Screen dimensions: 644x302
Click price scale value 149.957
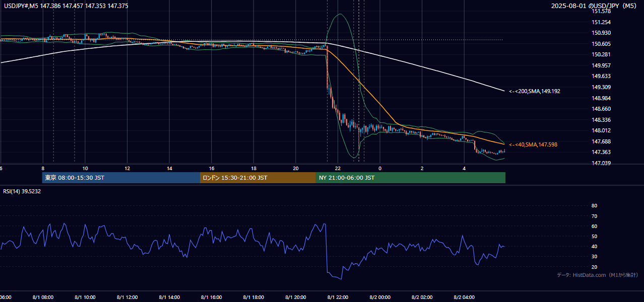point(601,65)
